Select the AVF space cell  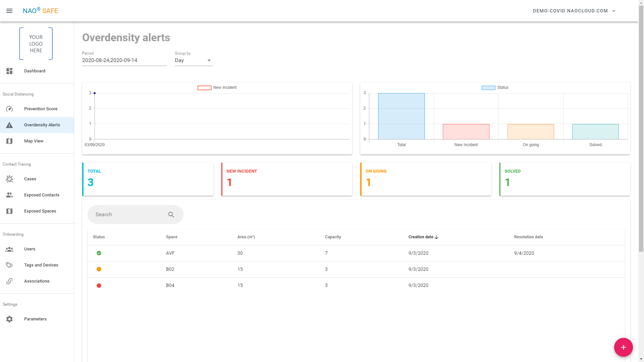[170, 253]
